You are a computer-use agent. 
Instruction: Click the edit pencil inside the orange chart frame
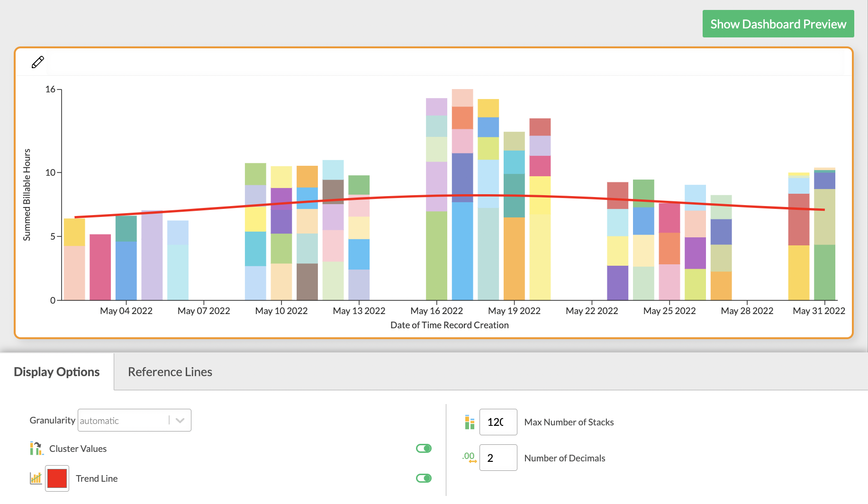tap(38, 62)
